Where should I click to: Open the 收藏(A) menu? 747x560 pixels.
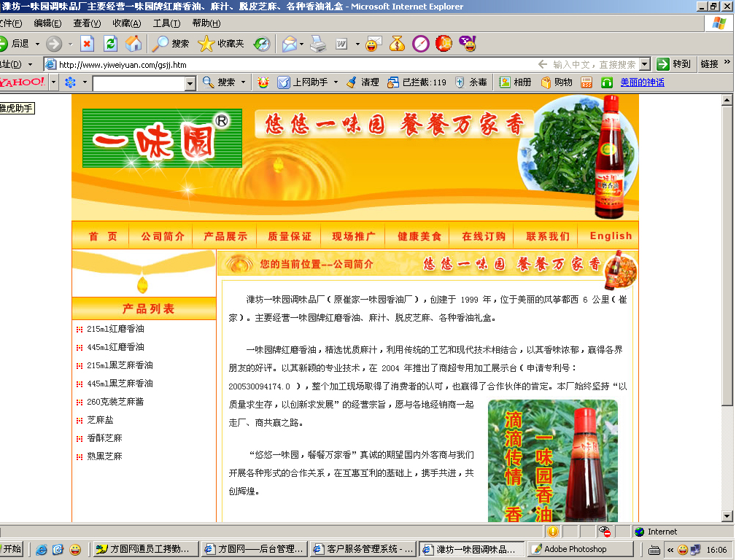[x=127, y=23]
